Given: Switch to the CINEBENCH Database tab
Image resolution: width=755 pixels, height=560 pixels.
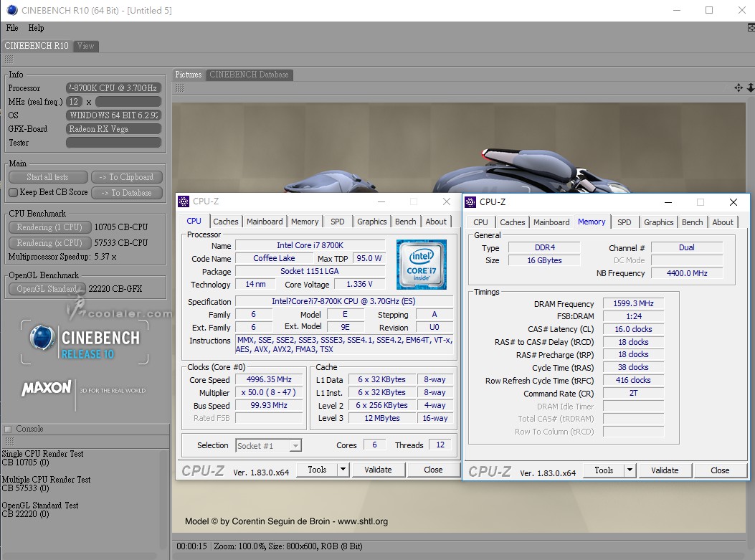Looking at the screenshot, I should point(249,75).
